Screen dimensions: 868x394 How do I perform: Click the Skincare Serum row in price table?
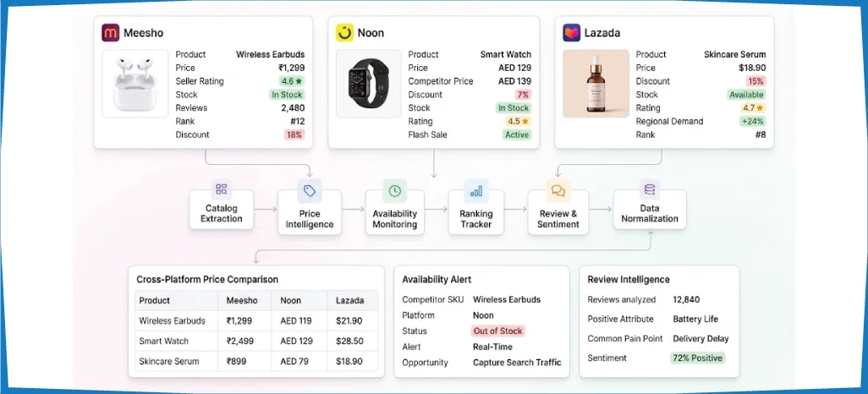256,361
